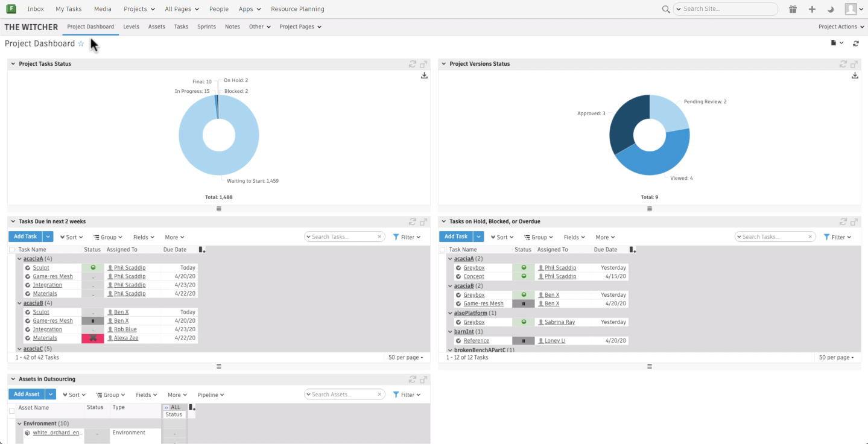This screenshot has height=444, width=868.
Task: Tick the select-all checkbox in Assets table
Action: (11, 411)
